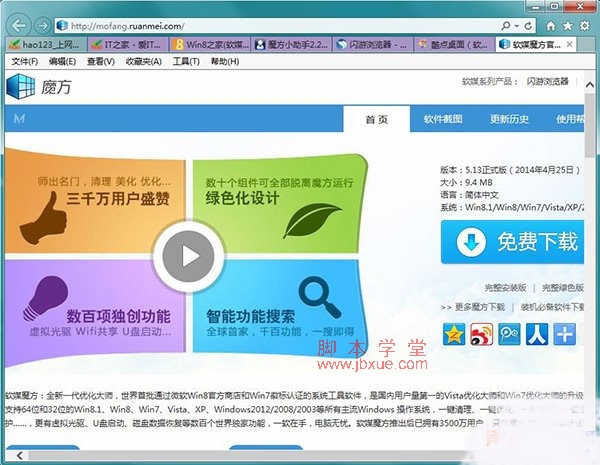Switch to the 闪游浏览器 tab

pos(373,44)
